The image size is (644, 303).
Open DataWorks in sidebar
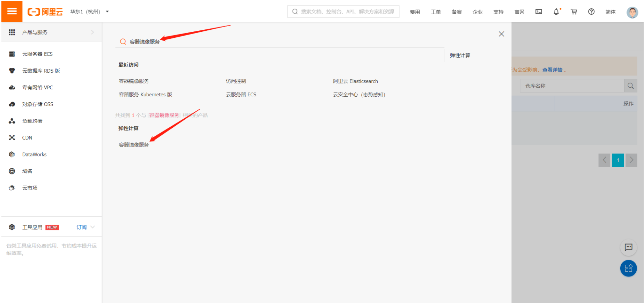(34, 155)
